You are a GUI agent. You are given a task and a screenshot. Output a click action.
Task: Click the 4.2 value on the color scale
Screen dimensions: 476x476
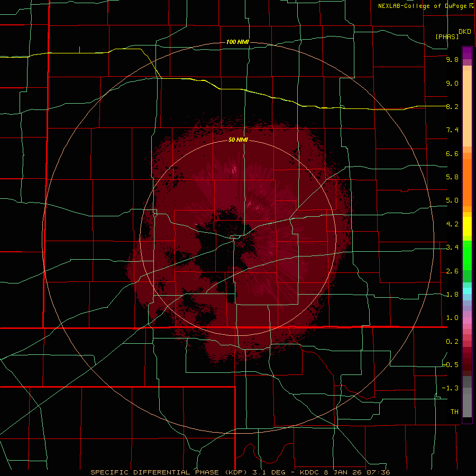[452, 224]
